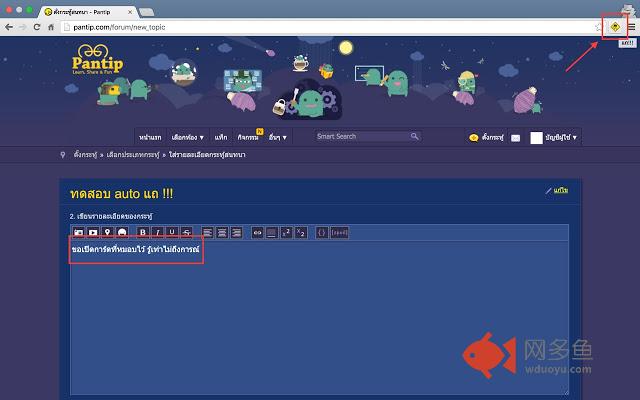Click the Smart Search magnifier icon
640x400 pixels.
click(x=414, y=136)
